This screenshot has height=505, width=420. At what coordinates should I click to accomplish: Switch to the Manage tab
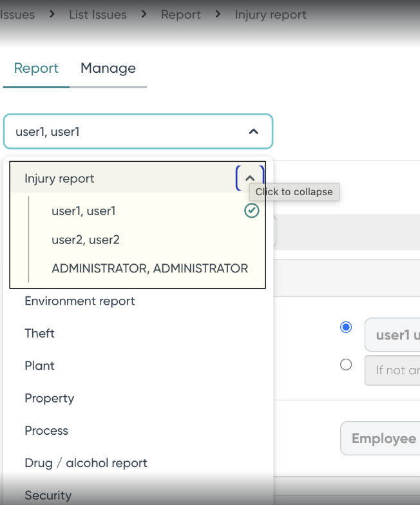108,68
